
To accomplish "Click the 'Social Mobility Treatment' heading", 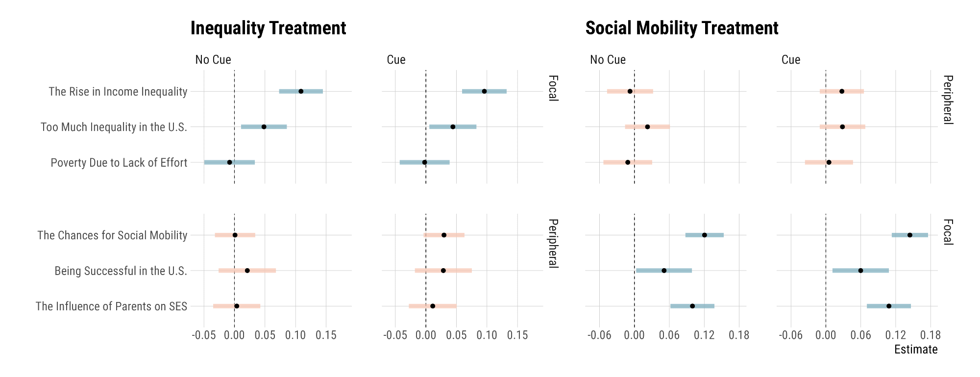I will pyautogui.click(x=682, y=28).
